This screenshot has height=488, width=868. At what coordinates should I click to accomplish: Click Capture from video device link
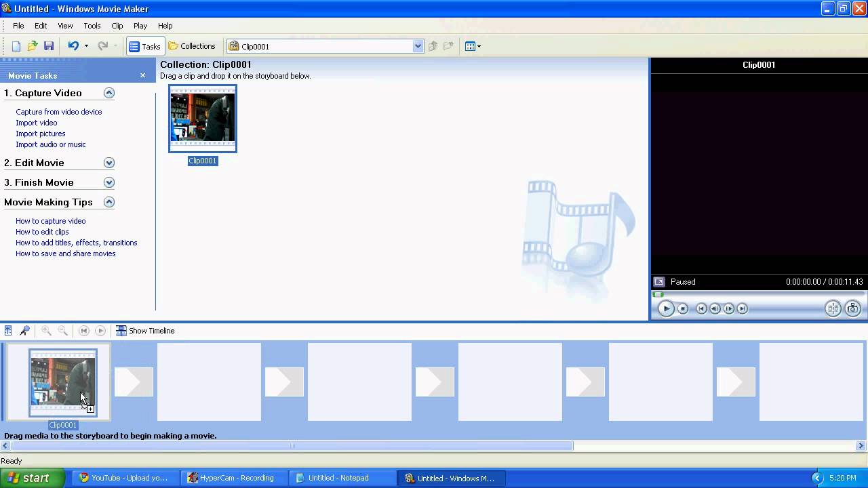click(x=59, y=112)
